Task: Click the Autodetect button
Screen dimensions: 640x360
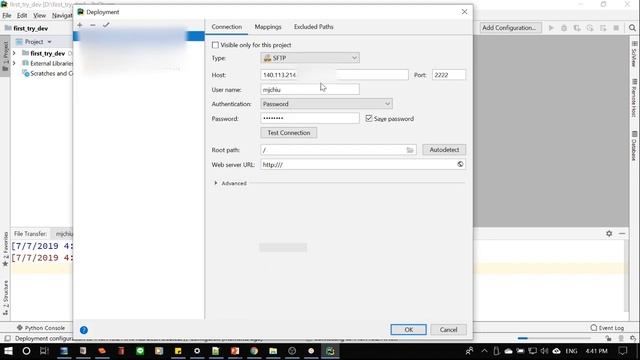Action: (x=444, y=150)
